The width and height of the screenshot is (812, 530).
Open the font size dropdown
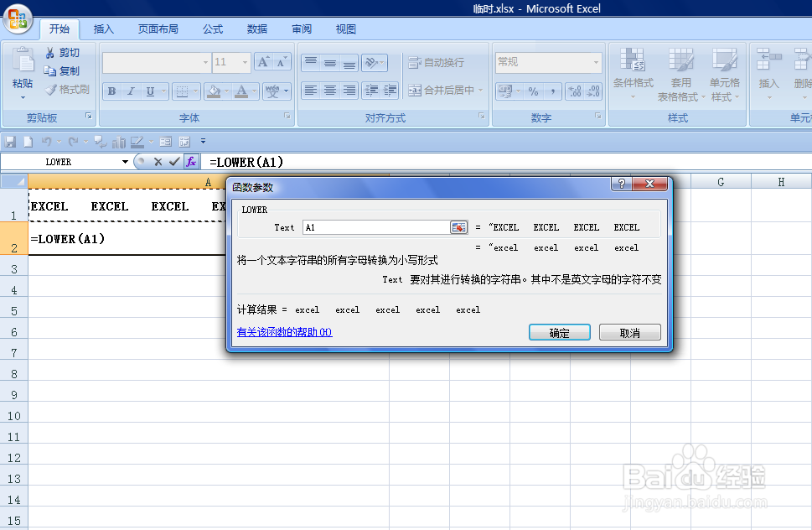click(x=243, y=62)
